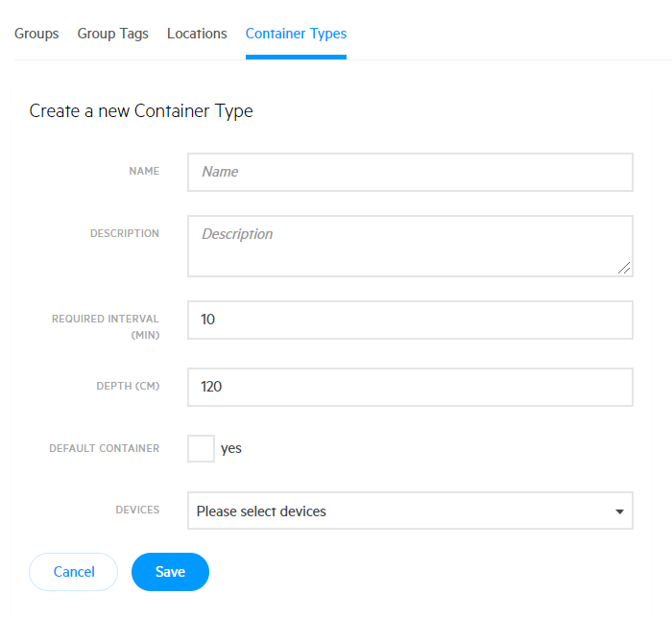Focus the Description text area
672x618 pixels.
(x=410, y=247)
